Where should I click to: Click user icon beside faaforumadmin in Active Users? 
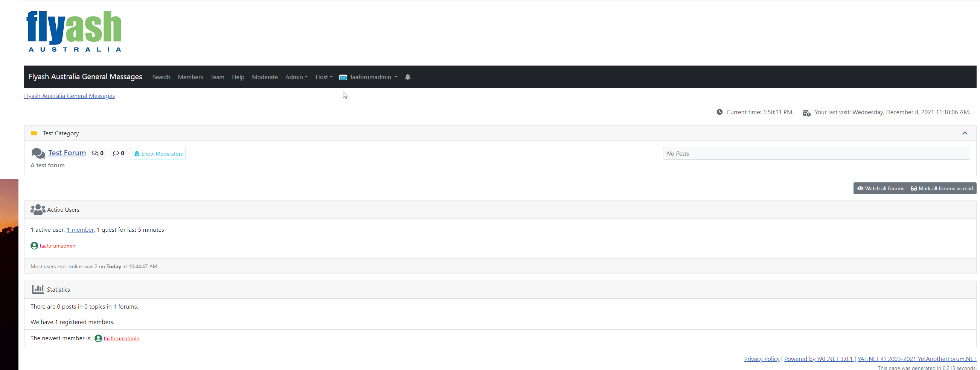pyautogui.click(x=34, y=246)
